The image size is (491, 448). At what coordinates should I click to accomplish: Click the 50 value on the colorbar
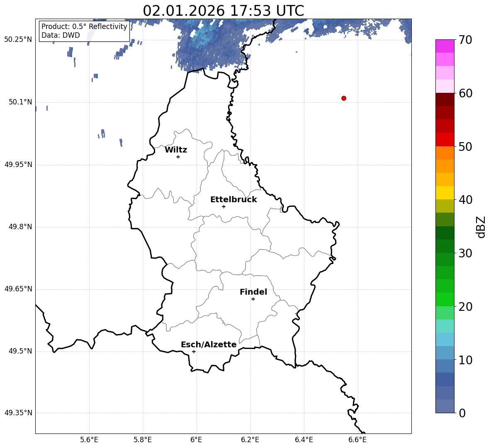465,147
